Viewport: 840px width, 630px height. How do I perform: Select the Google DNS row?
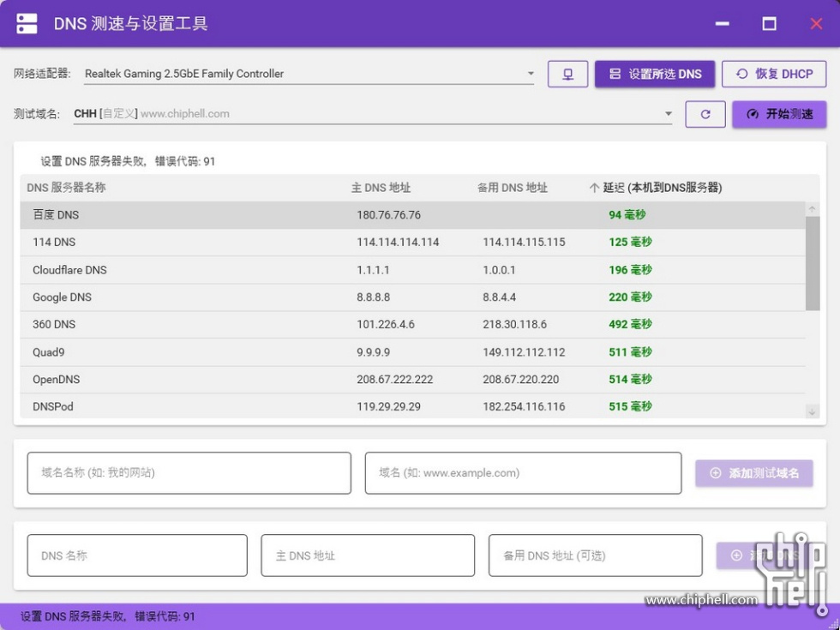pyautogui.click(x=412, y=297)
